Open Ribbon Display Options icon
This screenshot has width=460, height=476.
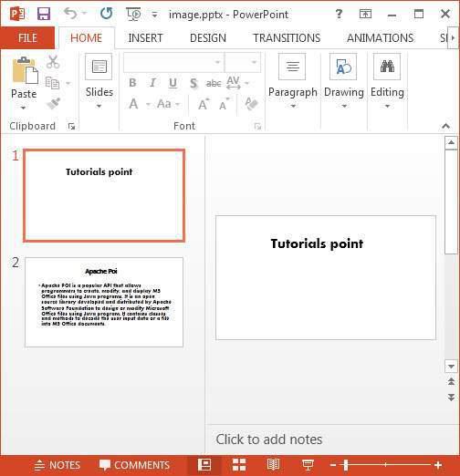365,14
